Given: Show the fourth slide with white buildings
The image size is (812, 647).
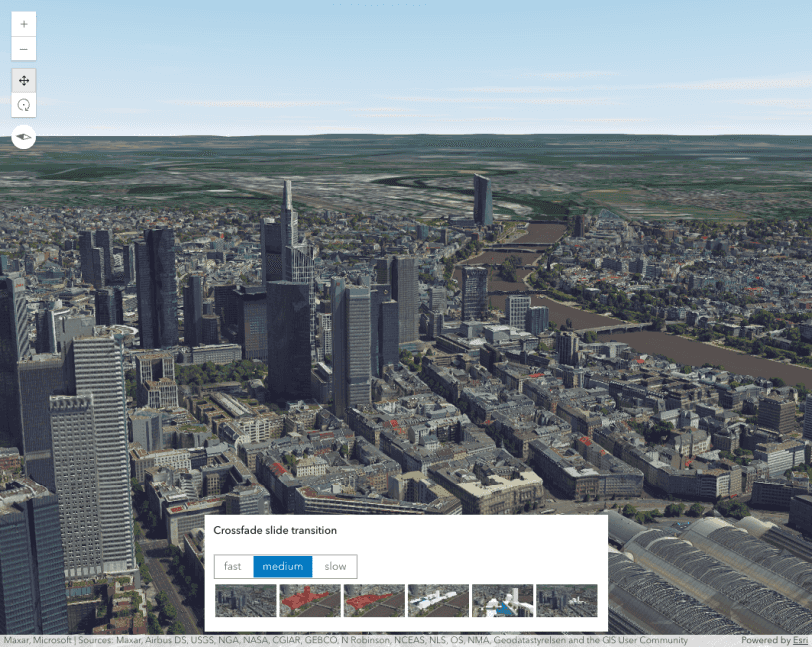Looking at the screenshot, I should (438, 601).
